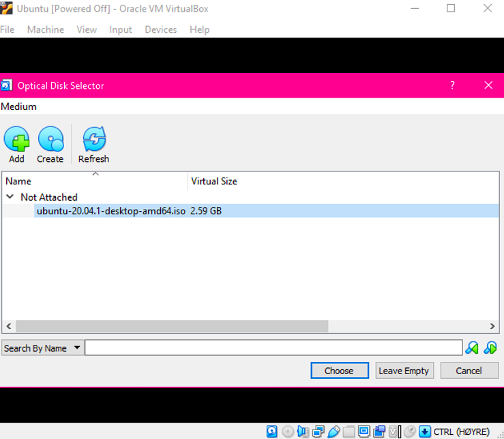Open the View menu
504x439 pixels.
pyautogui.click(x=87, y=29)
